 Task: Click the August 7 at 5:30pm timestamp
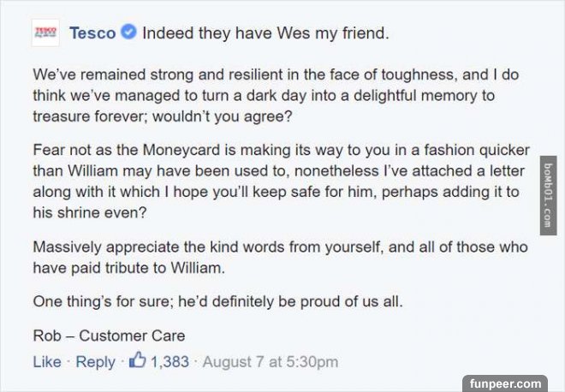(x=271, y=362)
